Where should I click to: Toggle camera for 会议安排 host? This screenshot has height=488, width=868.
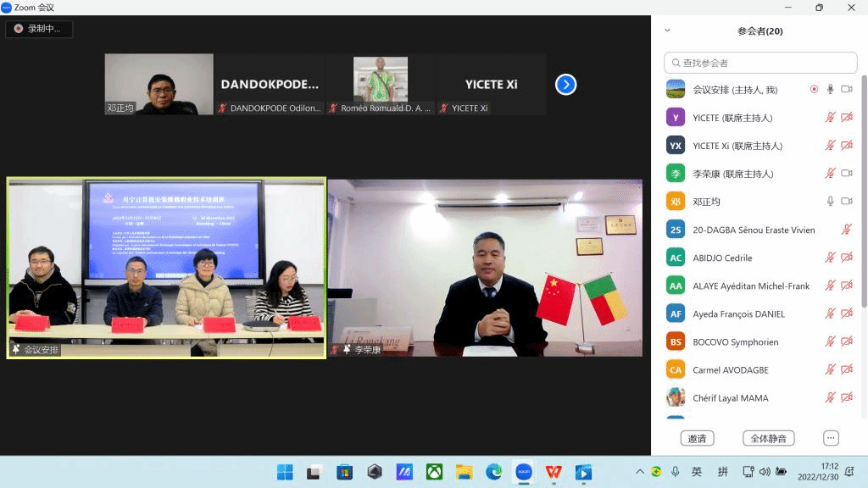pyautogui.click(x=846, y=90)
